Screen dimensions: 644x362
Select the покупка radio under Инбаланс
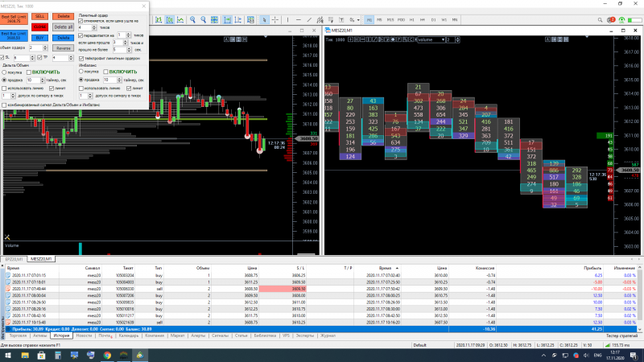(81, 72)
